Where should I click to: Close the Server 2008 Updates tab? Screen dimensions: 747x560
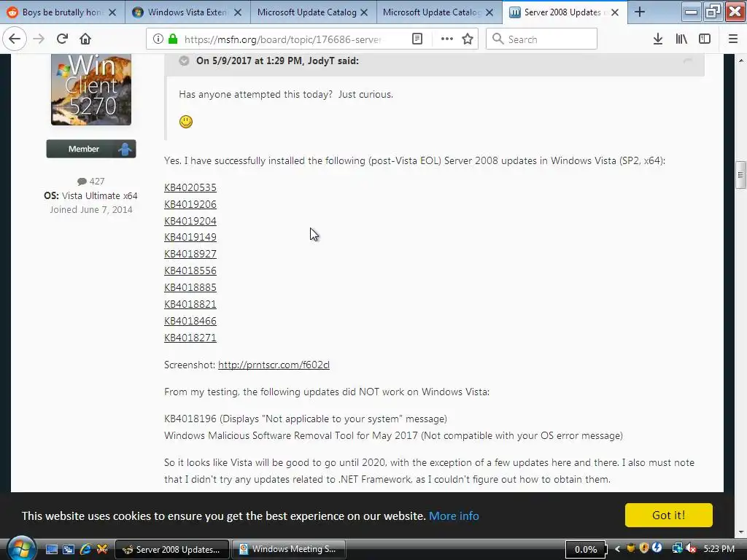(x=615, y=12)
